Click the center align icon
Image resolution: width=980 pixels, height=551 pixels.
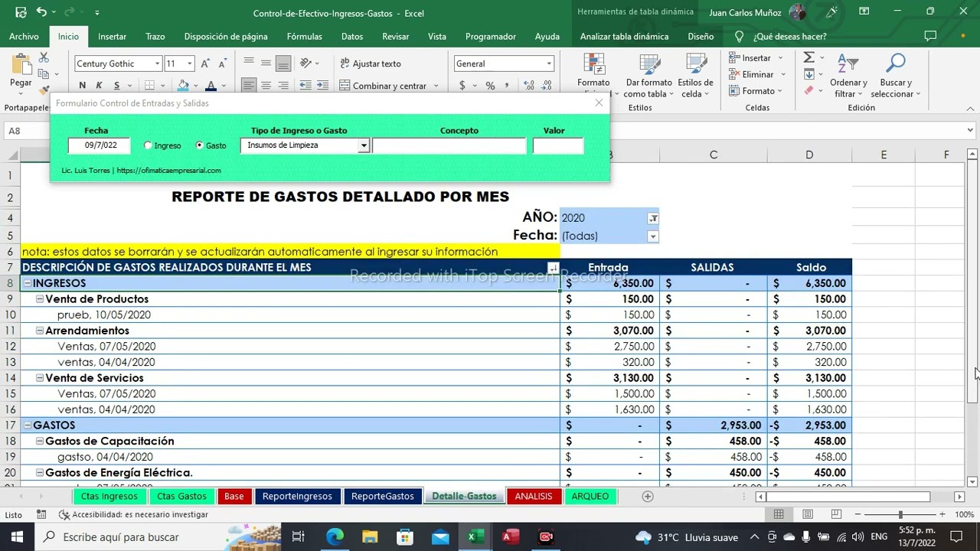click(x=266, y=85)
